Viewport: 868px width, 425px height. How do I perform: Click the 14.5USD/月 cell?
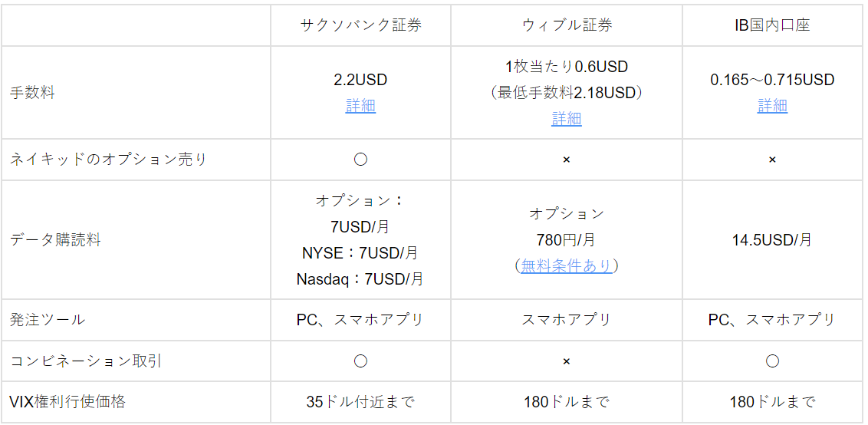pos(772,240)
